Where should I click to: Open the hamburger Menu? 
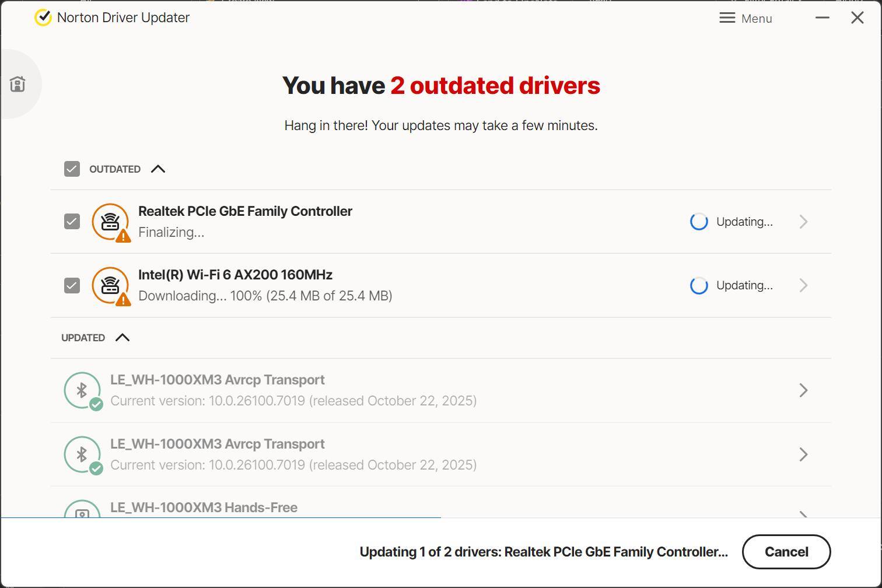pyautogui.click(x=745, y=18)
